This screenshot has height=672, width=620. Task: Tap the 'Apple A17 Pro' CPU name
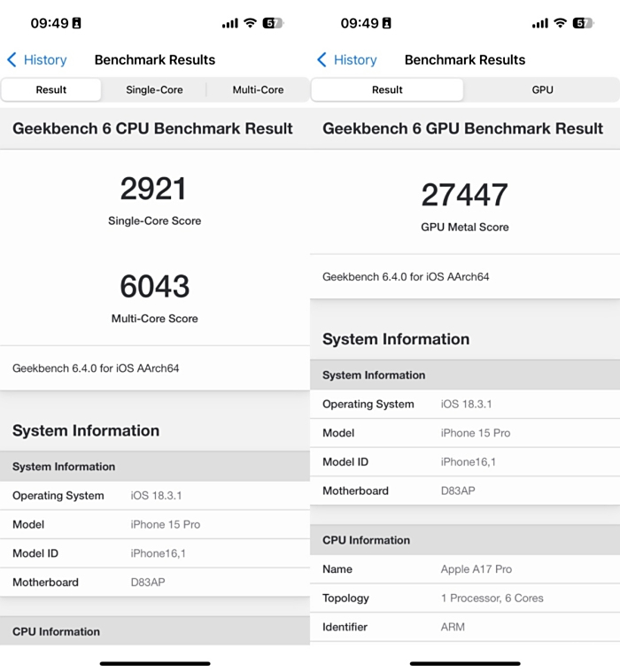(477, 569)
